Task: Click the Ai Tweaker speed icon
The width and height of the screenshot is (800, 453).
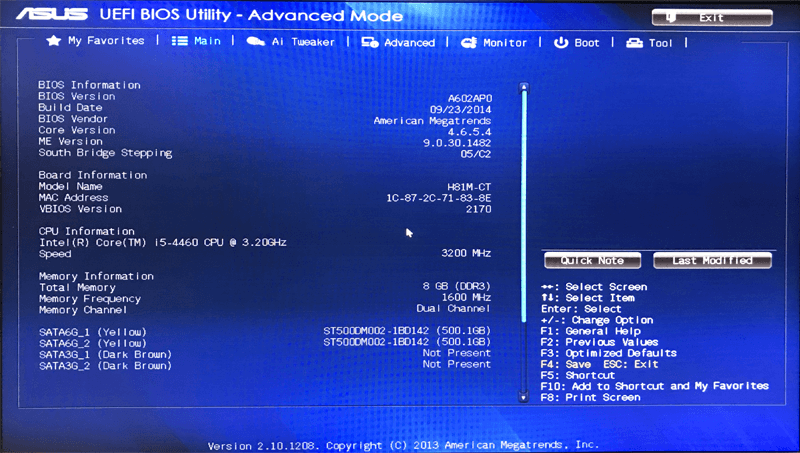Action: pyautogui.click(x=256, y=41)
